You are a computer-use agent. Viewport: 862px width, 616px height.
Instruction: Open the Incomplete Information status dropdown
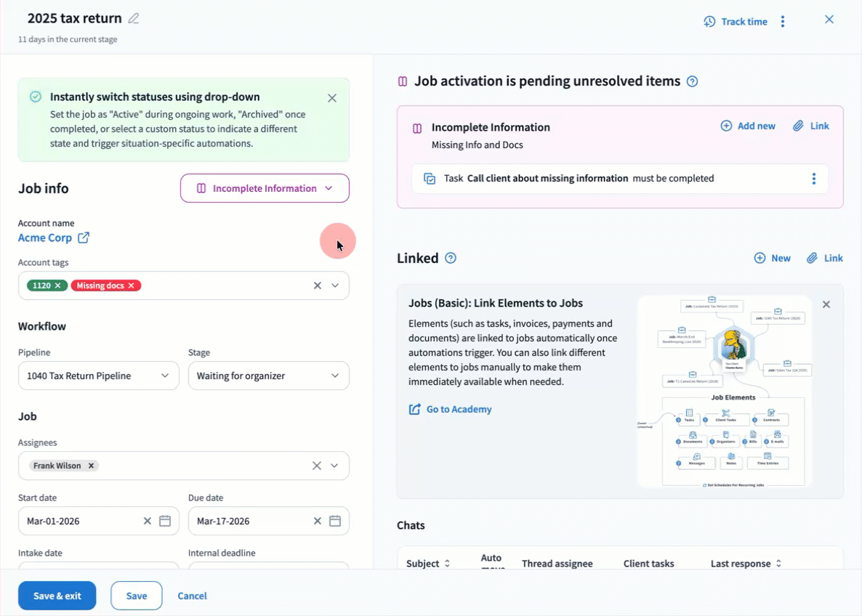point(265,188)
